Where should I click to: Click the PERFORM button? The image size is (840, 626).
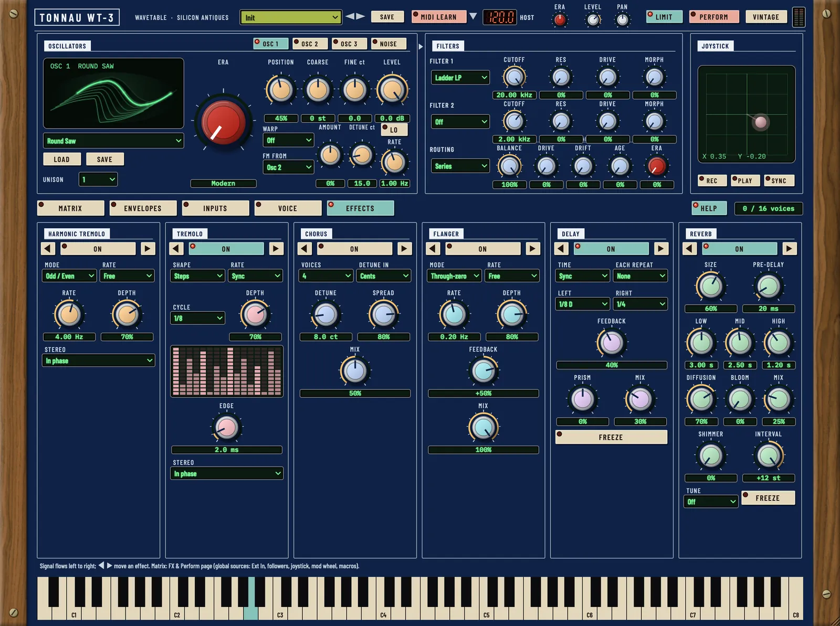[714, 17]
